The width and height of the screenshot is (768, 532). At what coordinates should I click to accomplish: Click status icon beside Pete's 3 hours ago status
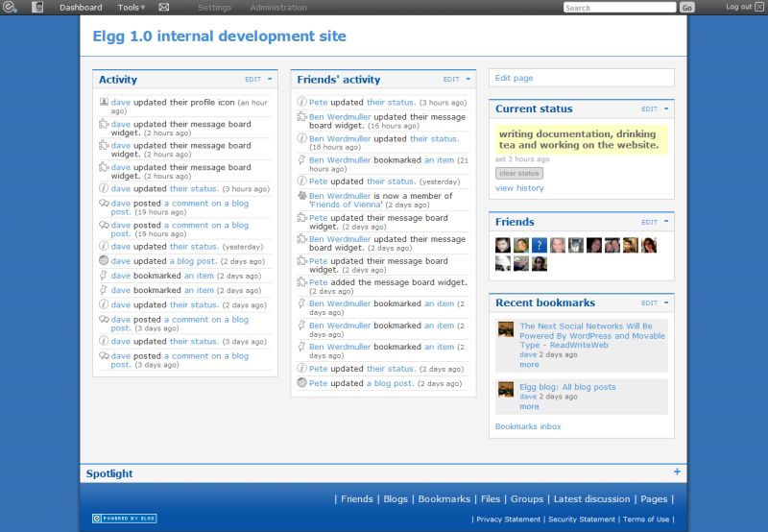tap(302, 102)
